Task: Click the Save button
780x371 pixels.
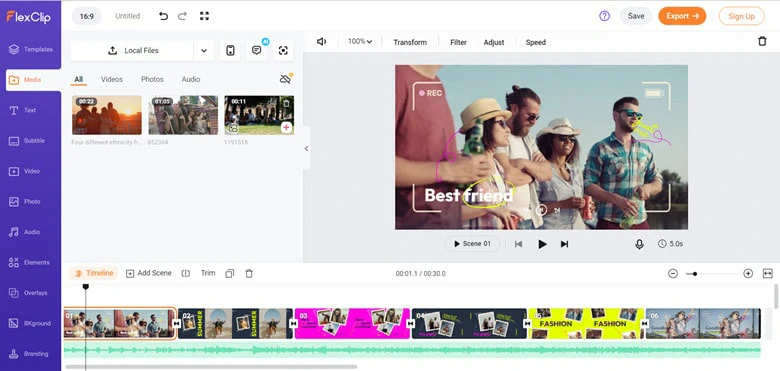Action: (x=636, y=16)
